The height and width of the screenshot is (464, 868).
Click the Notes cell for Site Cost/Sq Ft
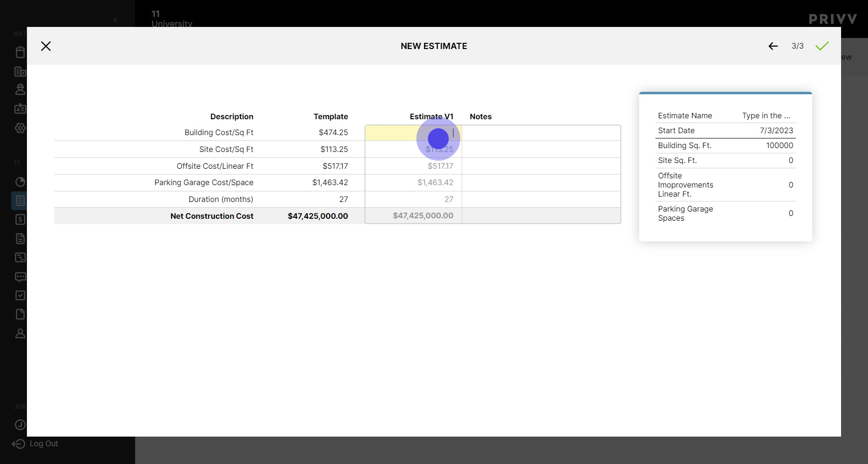pyautogui.click(x=541, y=149)
